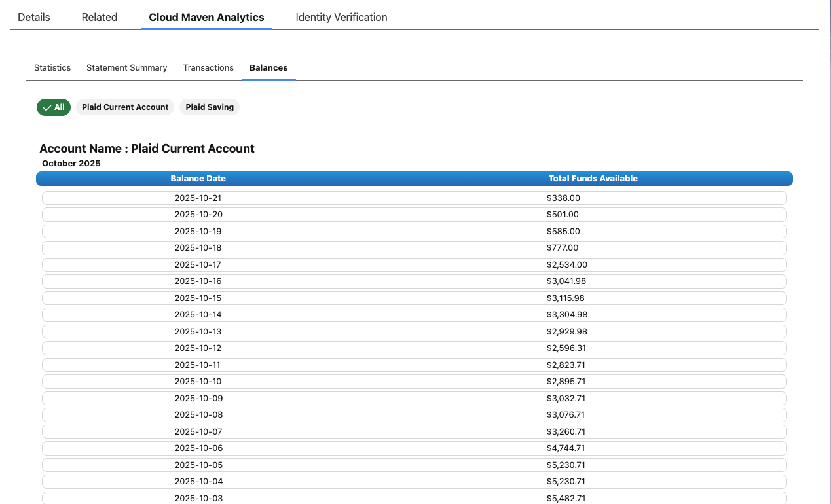Viewport: 831px width, 504px height.
Task: Select the 2025-10-10 balance date cell
Action: click(x=198, y=382)
